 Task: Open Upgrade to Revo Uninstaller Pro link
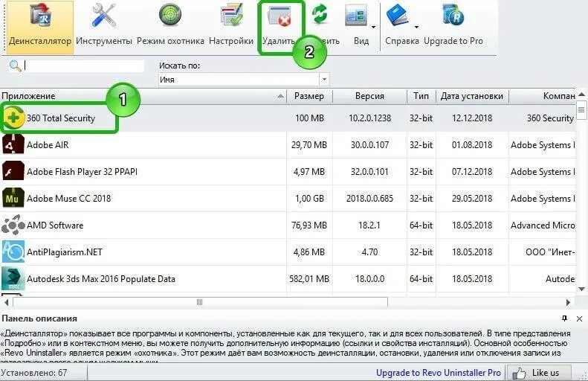(439, 373)
